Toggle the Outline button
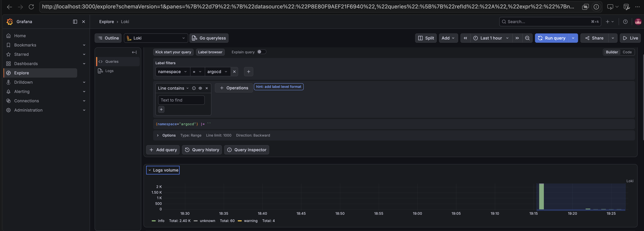 pyautogui.click(x=108, y=38)
